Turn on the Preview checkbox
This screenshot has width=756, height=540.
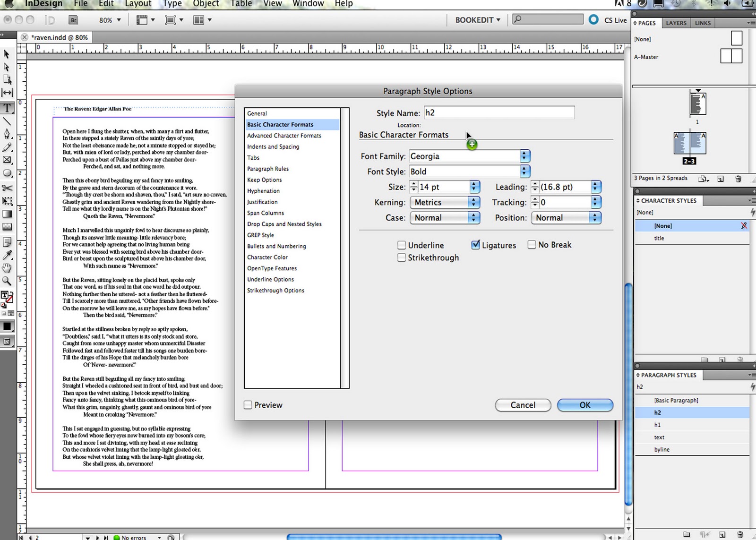(248, 405)
